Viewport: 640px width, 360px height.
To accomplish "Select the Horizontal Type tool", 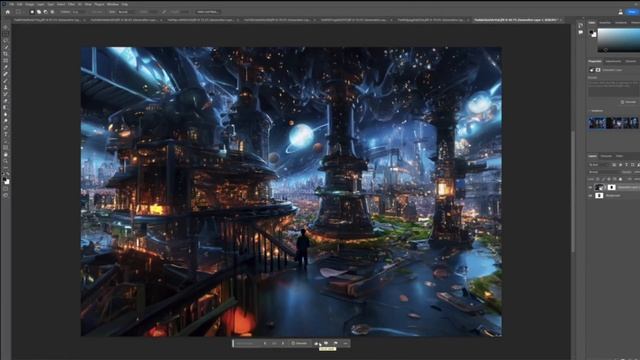I will click(x=6, y=135).
